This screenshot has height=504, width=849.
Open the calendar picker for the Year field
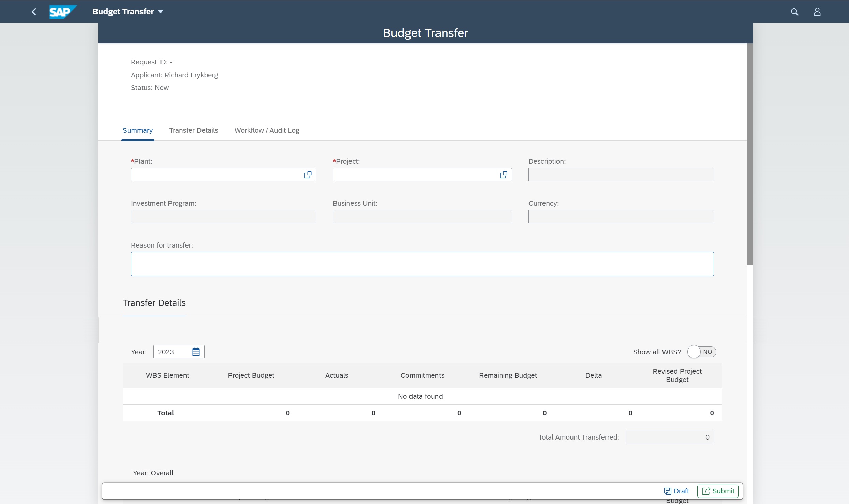tap(196, 352)
